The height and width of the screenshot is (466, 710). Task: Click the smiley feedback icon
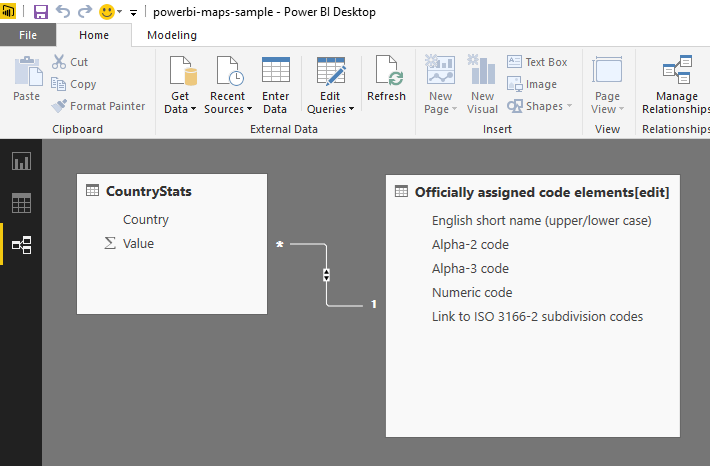107,12
